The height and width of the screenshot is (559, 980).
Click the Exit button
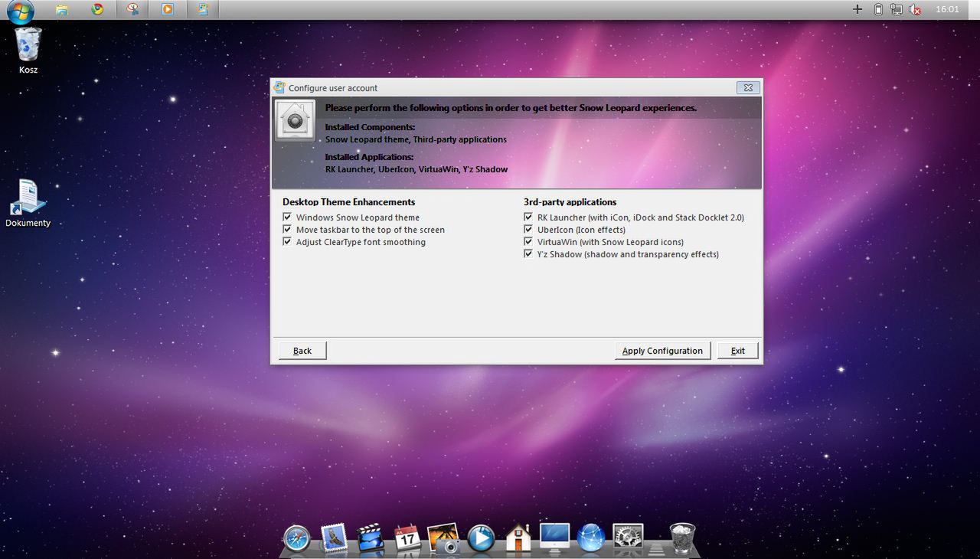click(738, 351)
